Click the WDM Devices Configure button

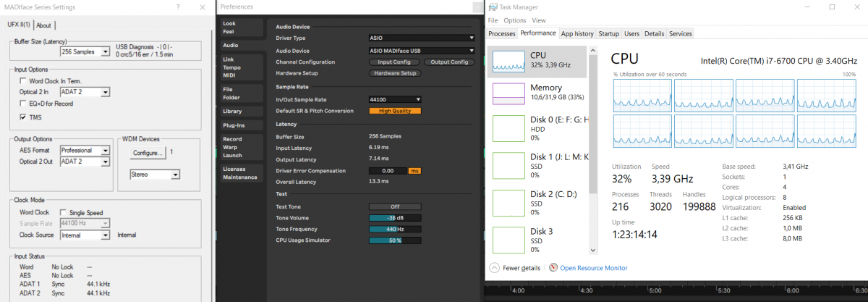click(149, 153)
